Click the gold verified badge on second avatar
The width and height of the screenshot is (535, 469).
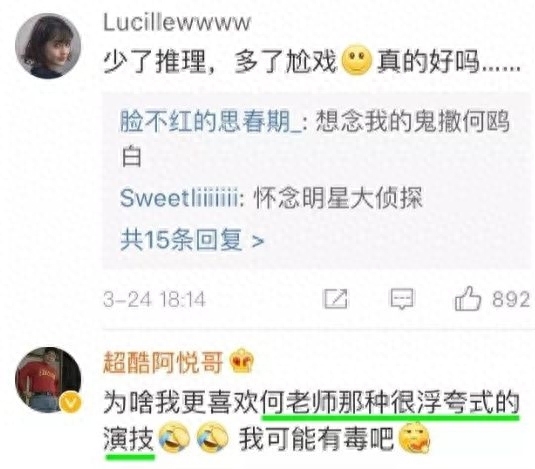(71, 402)
